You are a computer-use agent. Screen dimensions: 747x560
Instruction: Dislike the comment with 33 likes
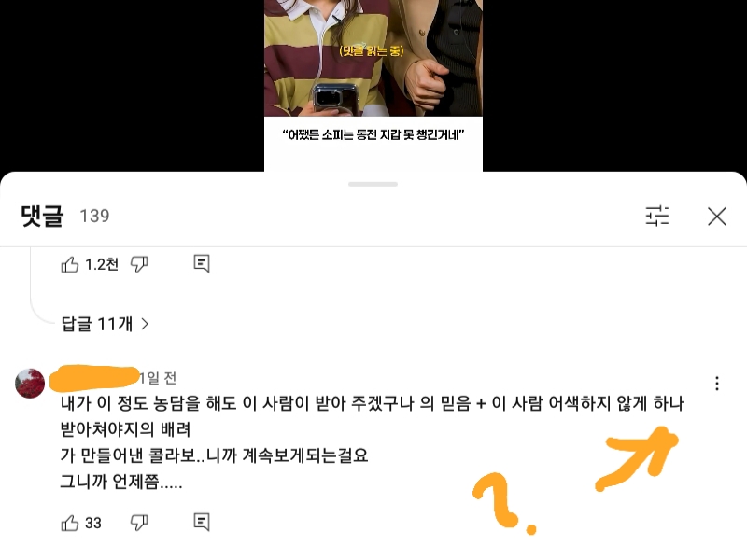click(139, 523)
